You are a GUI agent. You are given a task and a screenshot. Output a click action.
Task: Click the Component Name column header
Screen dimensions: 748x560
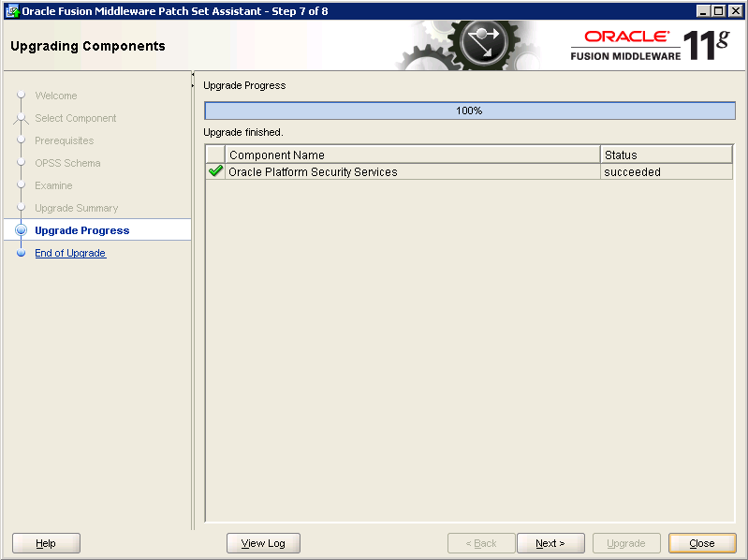[x=412, y=155]
